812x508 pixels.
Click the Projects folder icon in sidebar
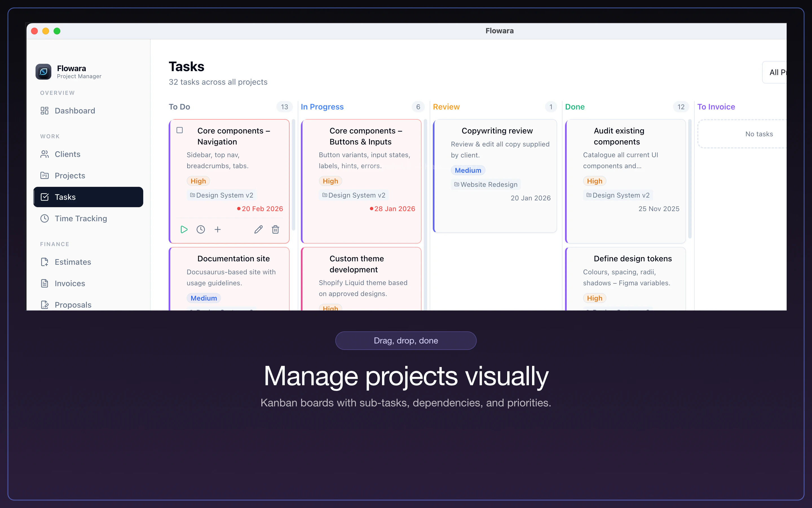pos(45,175)
